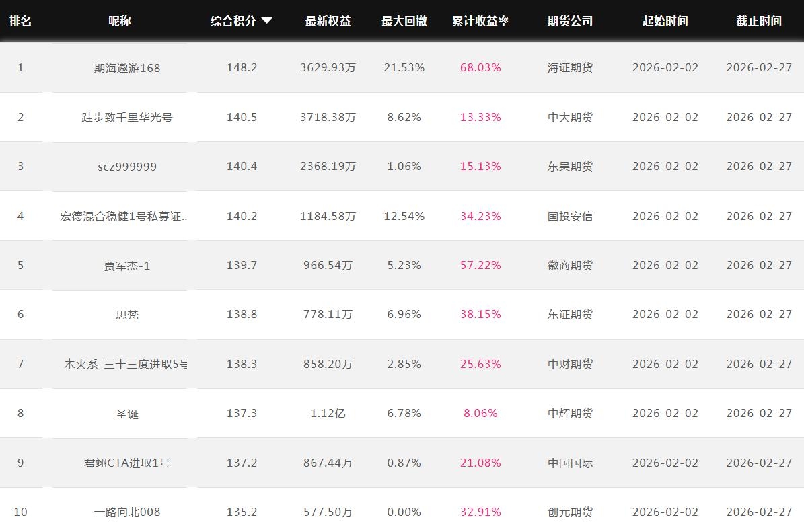
Task: Open nickname 跬步致千里华光号
Action: point(127,117)
